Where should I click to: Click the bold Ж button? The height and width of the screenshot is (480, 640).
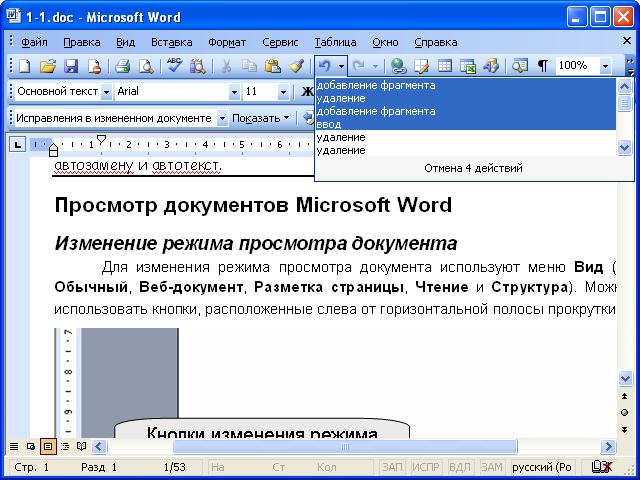click(307, 91)
